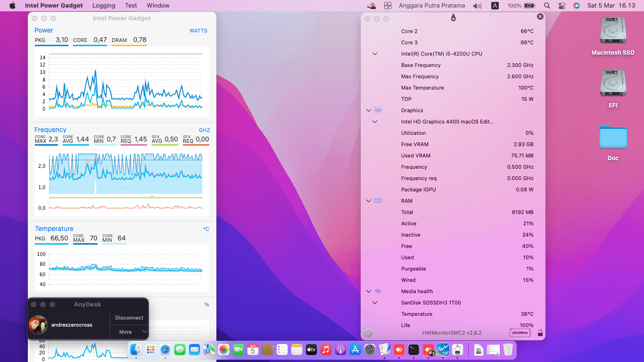Click Siri icon in menu bar

577,6
